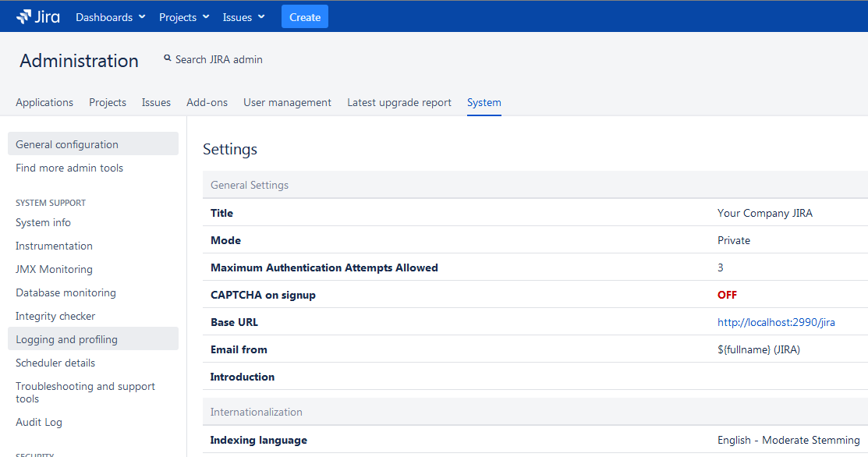
Task: Select General configuration in sidebar
Action: (67, 144)
